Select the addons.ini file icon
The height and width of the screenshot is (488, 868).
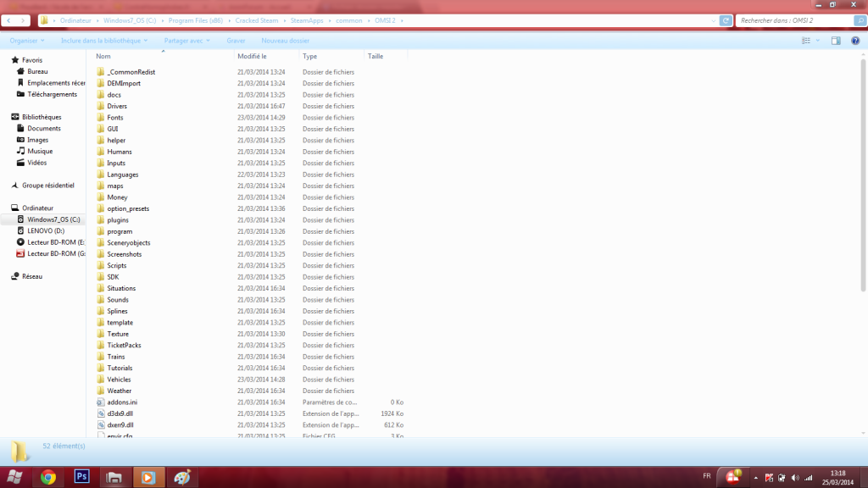[x=100, y=402]
